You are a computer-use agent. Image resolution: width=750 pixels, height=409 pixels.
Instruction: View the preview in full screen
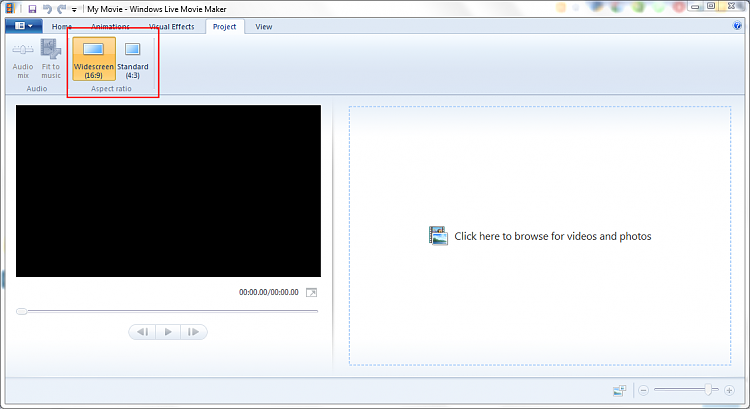pyautogui.click(x=311, y=292)
